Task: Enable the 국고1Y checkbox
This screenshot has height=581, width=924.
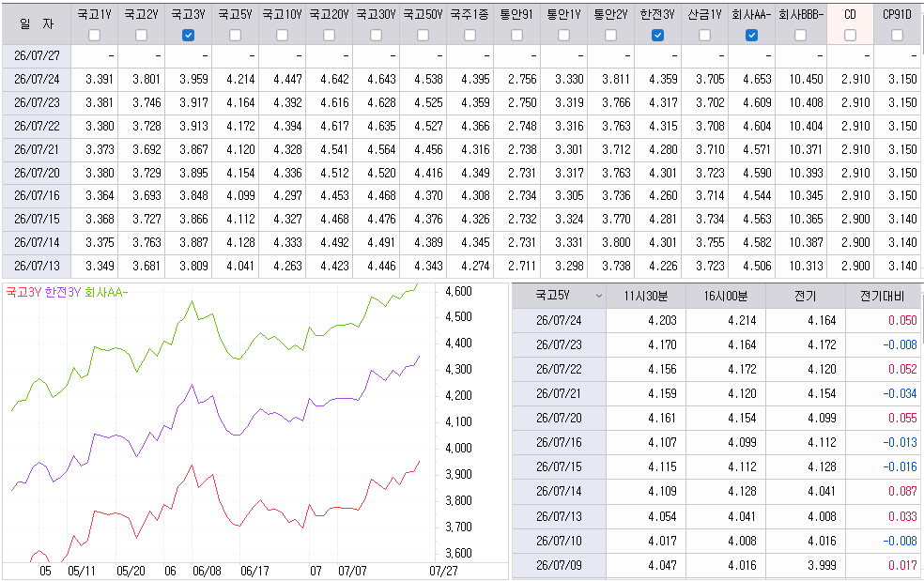Action: (94, 36)
